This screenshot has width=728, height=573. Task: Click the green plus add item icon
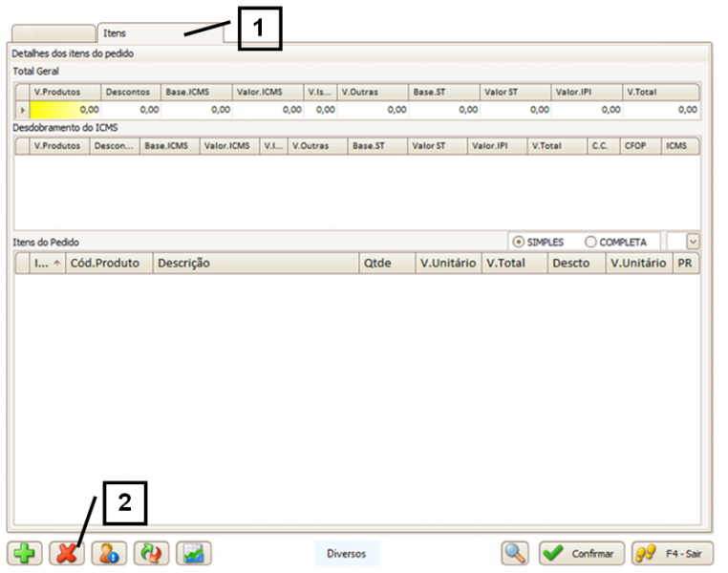coord(25,553)
